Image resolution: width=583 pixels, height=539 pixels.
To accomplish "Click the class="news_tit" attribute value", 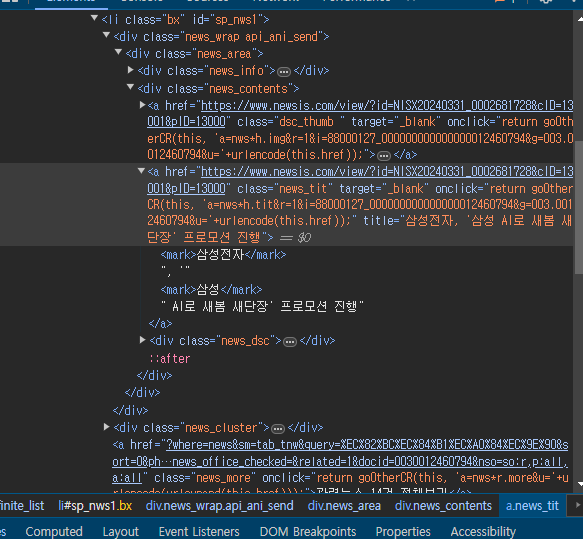I will pos(303,189).
